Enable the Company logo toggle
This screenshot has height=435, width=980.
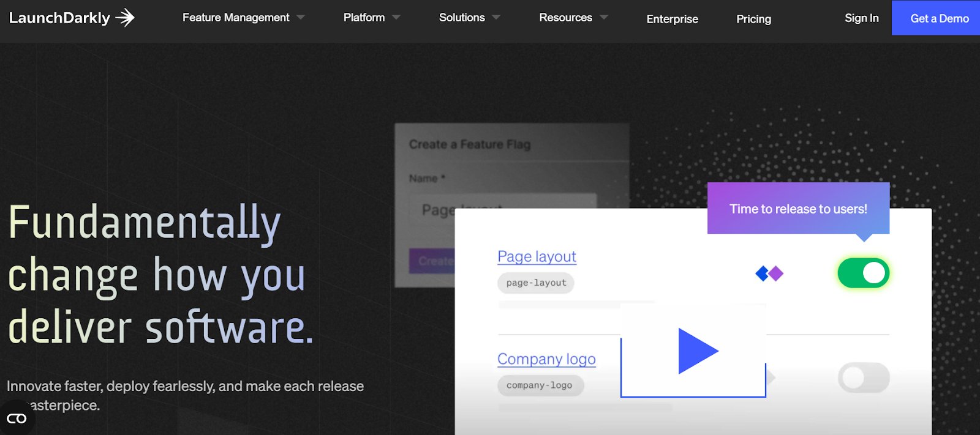[x=864, y=377]
